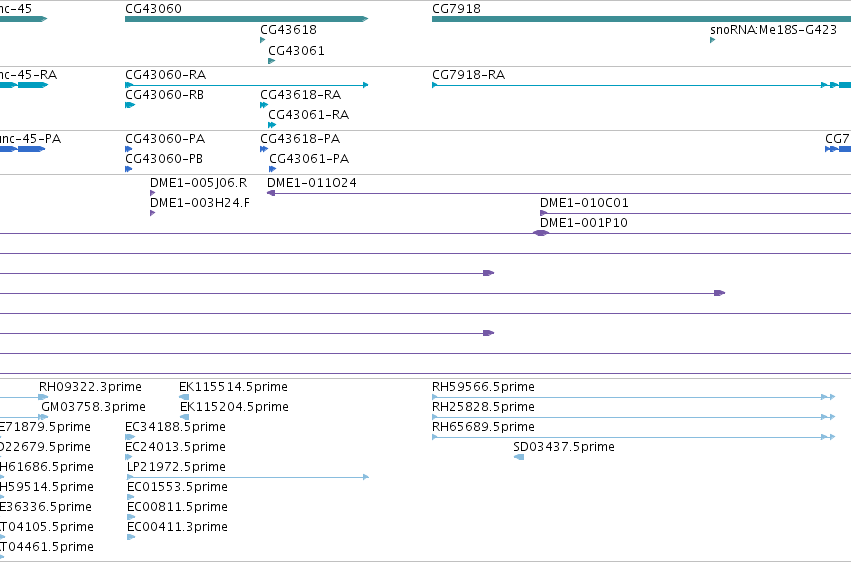
Task: Select the RH59566.5prime EST alignment line
Action: tap(633, 397)
